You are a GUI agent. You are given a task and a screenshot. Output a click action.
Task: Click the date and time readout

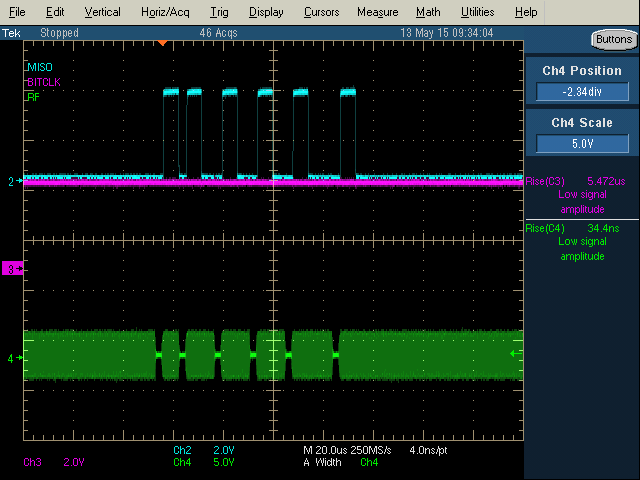click(x=447, y=33)
